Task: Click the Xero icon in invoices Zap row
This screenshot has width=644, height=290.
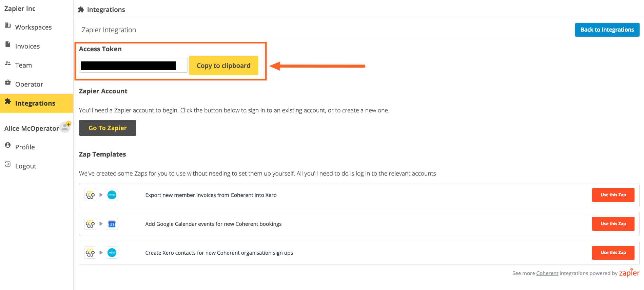Action: point(112,195)
